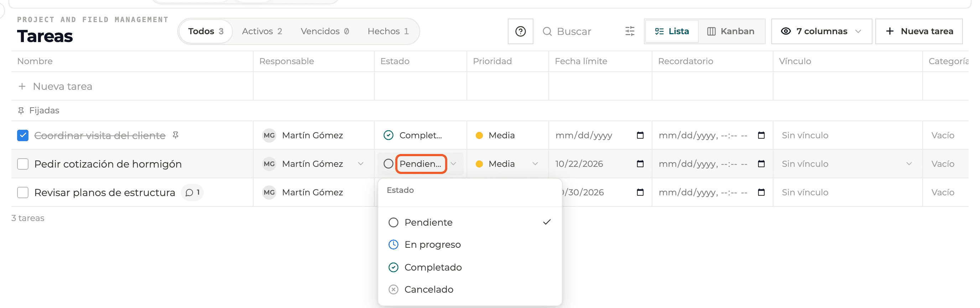Choose En progreso in the Estado menu
This screenshot has width=980, height=308.
pyautogui.click(x=470, y=245)
